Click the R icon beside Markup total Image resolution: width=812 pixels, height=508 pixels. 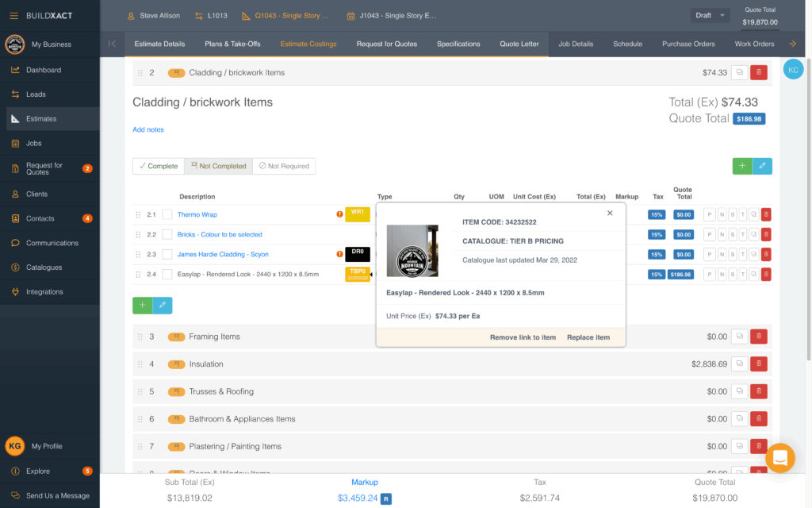pos(386,498)
